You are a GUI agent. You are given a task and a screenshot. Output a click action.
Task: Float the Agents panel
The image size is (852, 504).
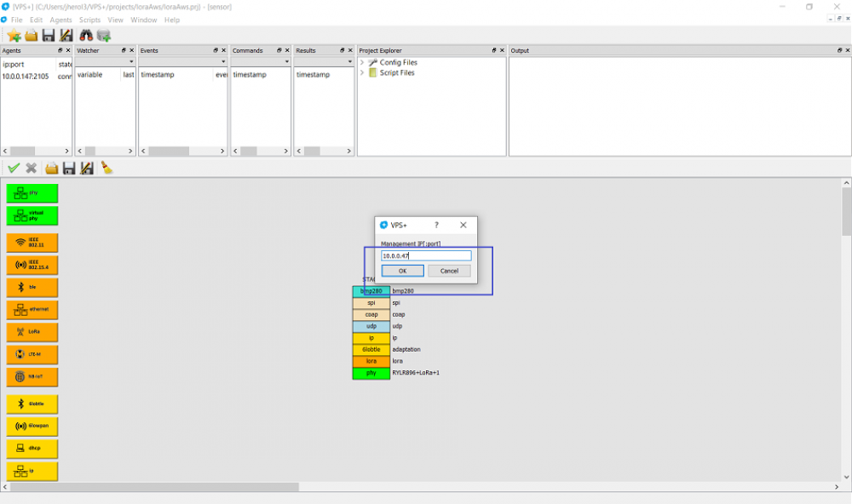[60, 50]
